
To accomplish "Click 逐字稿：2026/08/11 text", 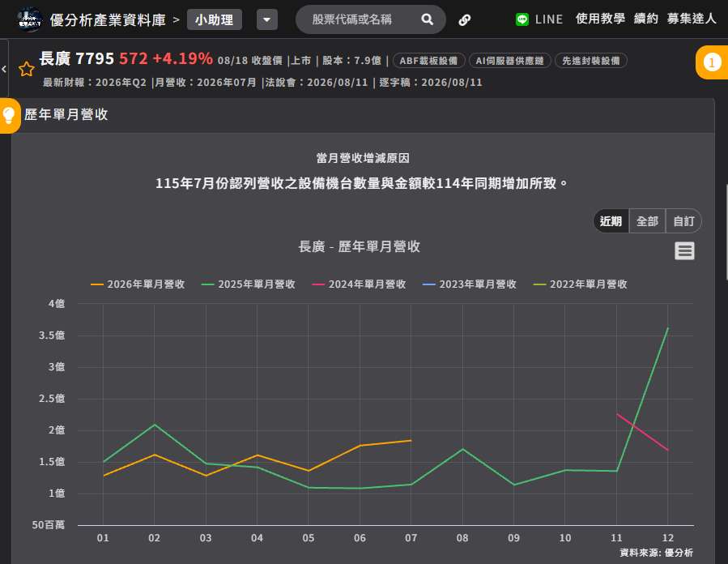I will coord(431,82).
